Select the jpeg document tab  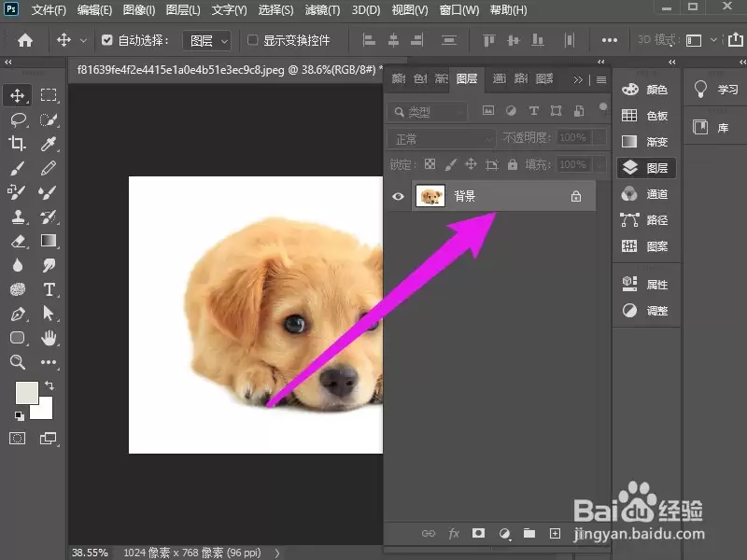(230, 70)
